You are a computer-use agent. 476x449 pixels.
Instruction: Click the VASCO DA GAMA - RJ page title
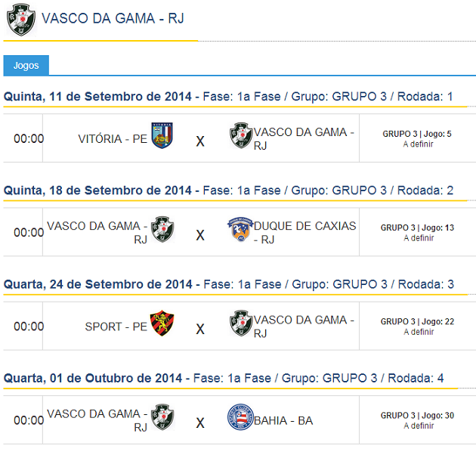(x=113, y=18)
